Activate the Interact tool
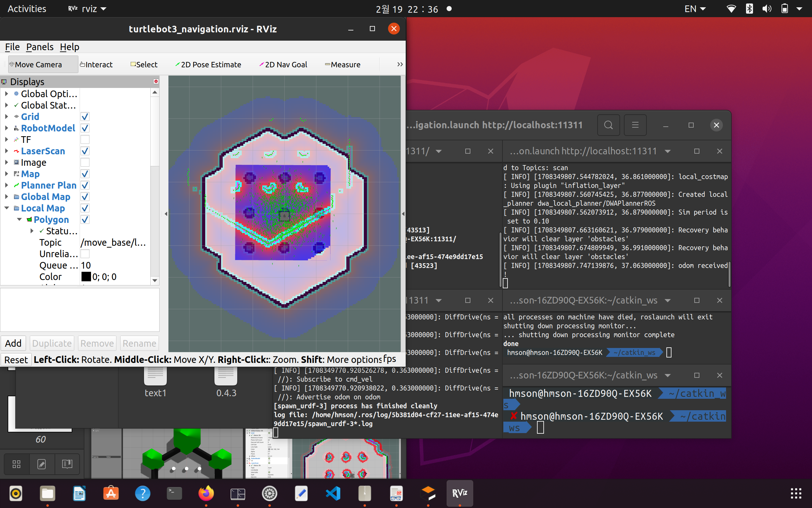 [96, 64]
